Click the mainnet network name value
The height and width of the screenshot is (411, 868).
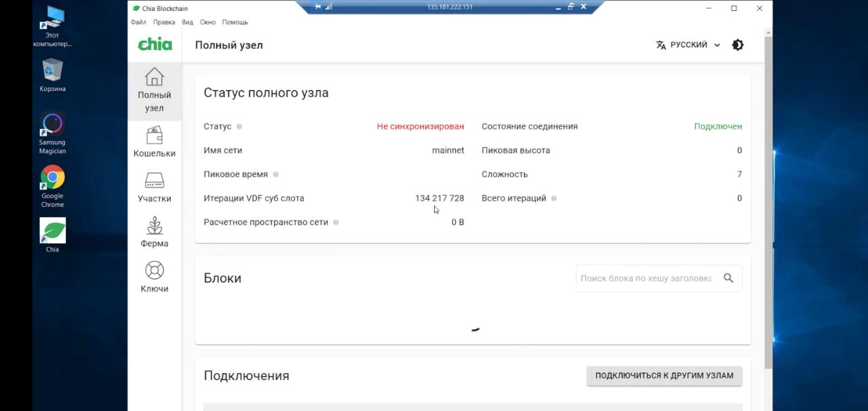point(448,151)
